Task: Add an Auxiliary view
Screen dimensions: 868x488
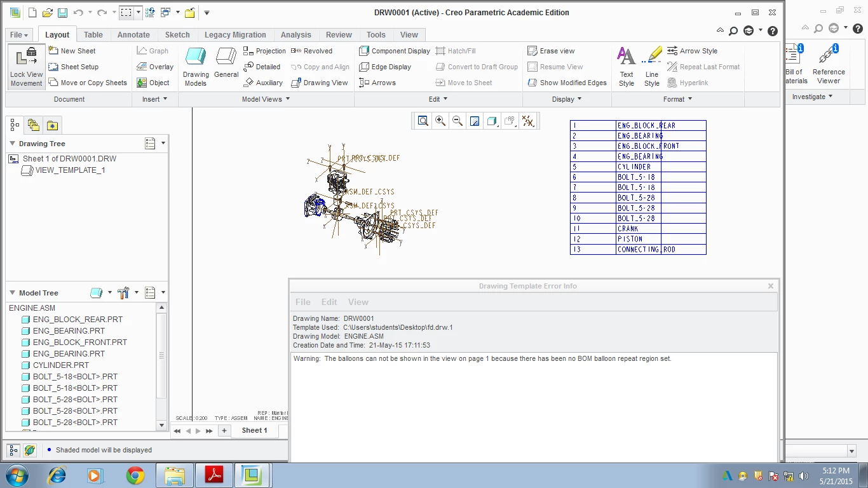Action: (x=263, y=83)
